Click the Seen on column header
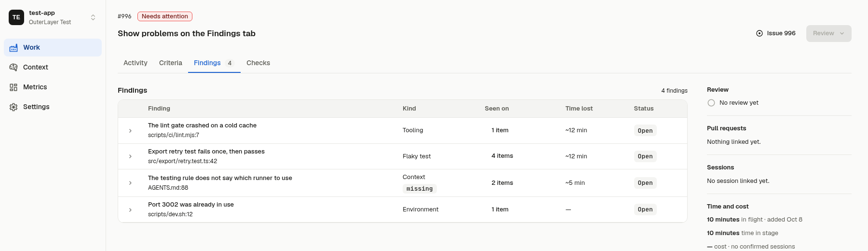The height and width of the screenshot is (251, 868). click(x=497, y=109)
